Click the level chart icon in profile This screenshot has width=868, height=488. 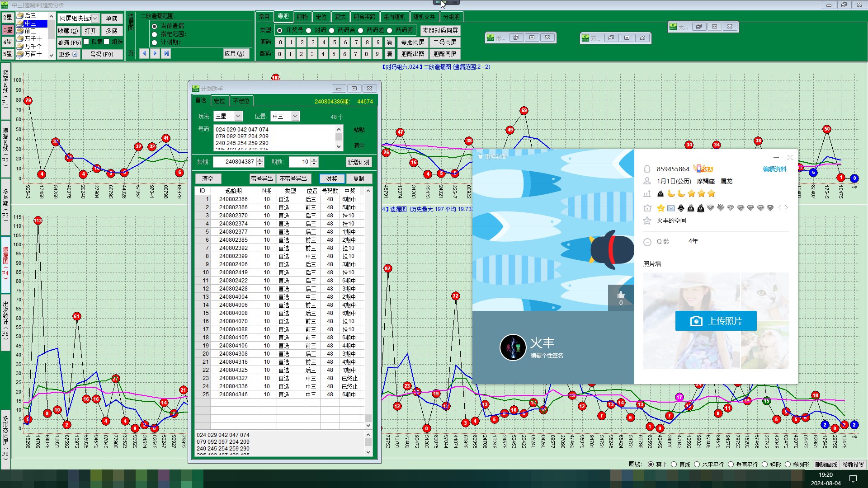coord(647,193)
